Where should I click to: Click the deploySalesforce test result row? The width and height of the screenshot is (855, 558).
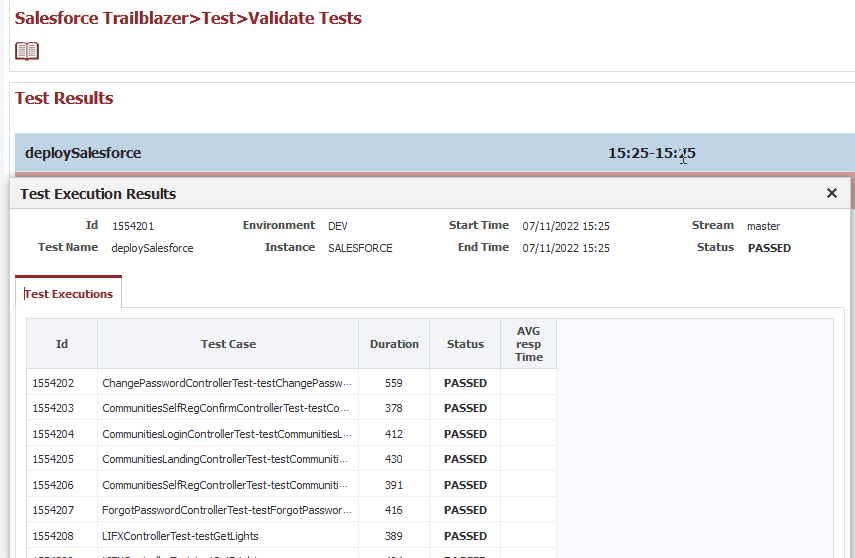435,153
